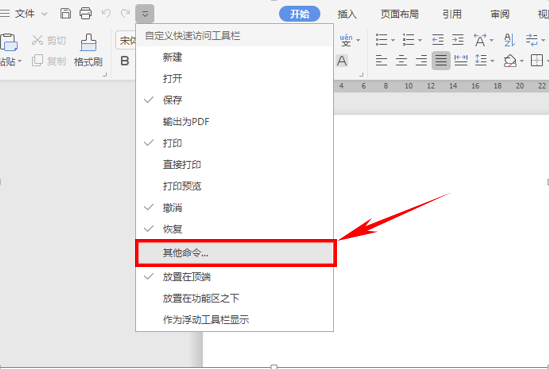This screenshot has height=369, width=549.
Task: Click the justify alignment icon
Action: (x=441, y=61)
